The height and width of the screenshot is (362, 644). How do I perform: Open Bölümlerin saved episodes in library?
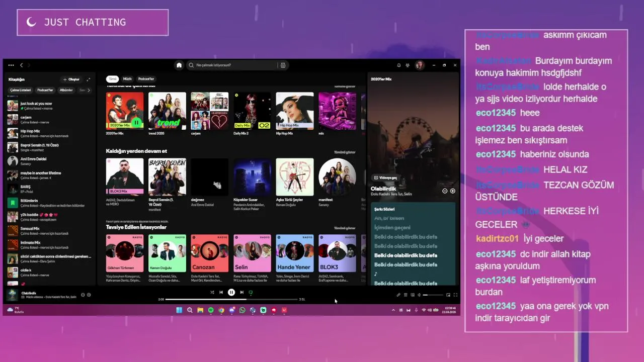point(49,203)
